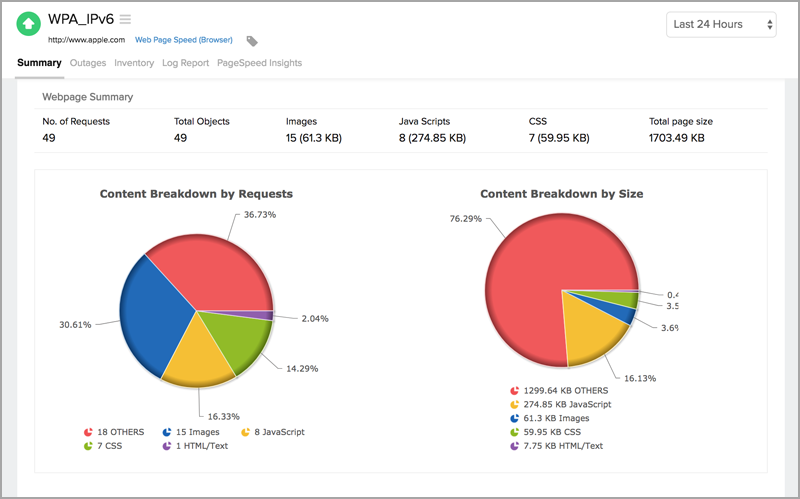Open the Last 24 Hours time dropdown
This screenshot has height=499, width=800.
[x=721, y=24]
